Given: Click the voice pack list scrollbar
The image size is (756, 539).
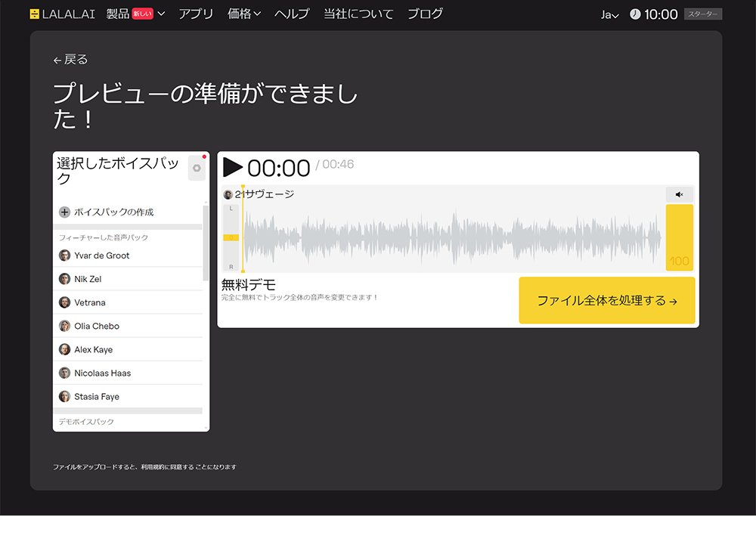Looking at the screenshot, I should tap(206, 242).
